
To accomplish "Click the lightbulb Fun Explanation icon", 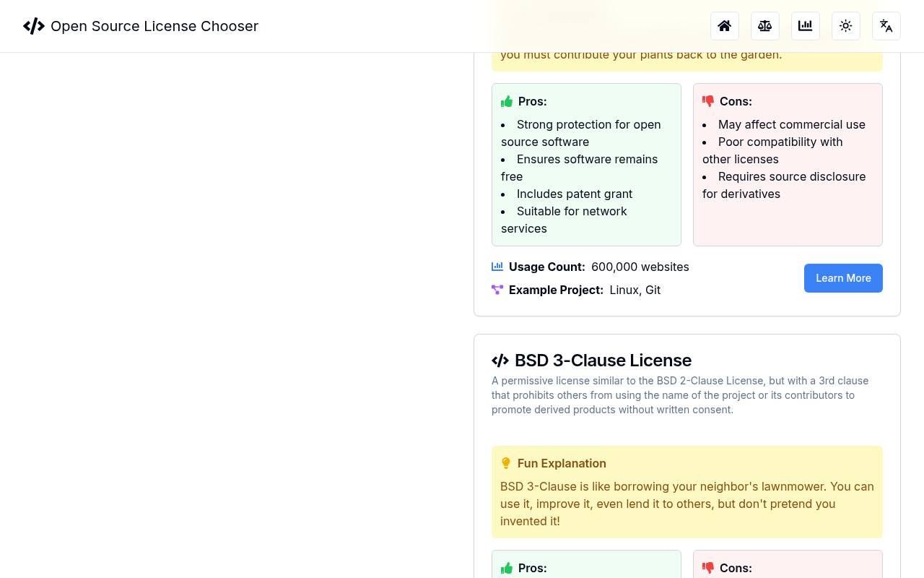I will tap(506, 463).
